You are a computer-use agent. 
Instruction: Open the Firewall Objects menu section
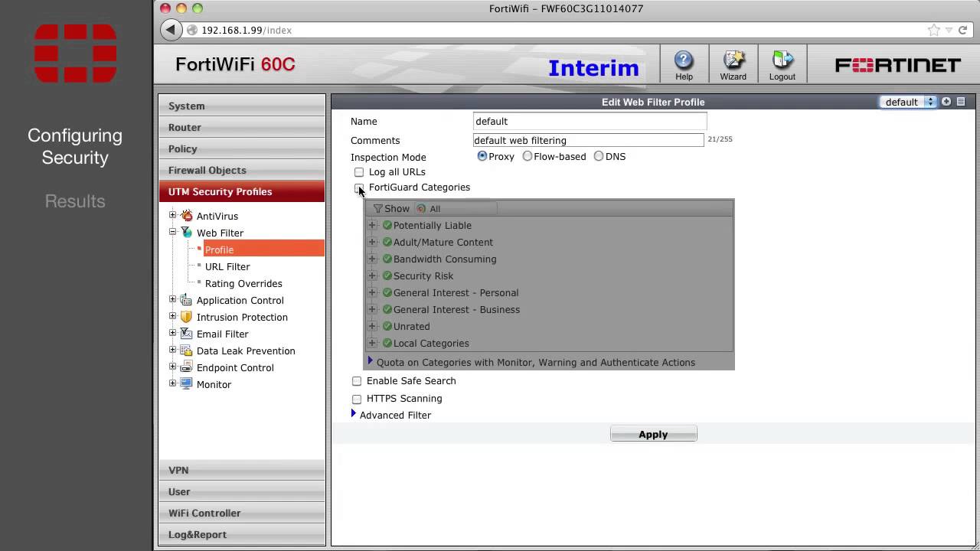point(242,170)
